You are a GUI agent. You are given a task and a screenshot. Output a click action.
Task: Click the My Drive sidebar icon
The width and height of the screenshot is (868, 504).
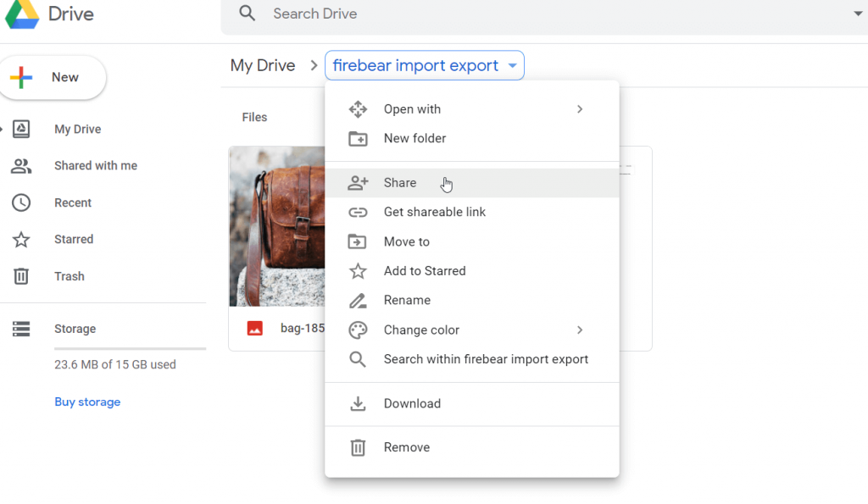21,129
